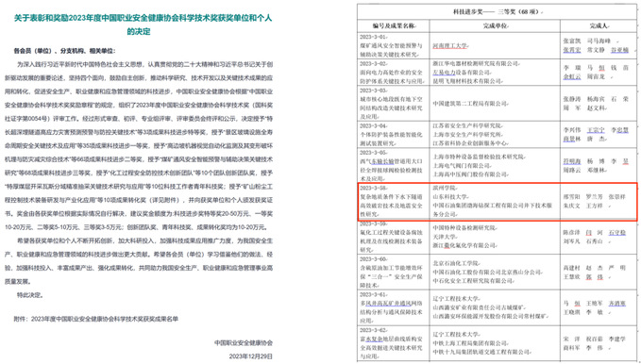The width and height of the screenshot is (641, 364).
Task: Click the green document title heading
Action: pos(143,25)
